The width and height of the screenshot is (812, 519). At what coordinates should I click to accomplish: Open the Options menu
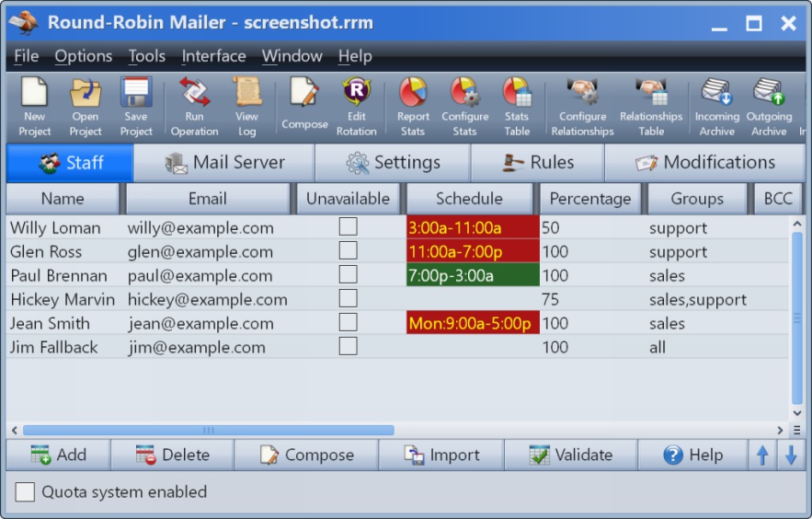(84, 56)
